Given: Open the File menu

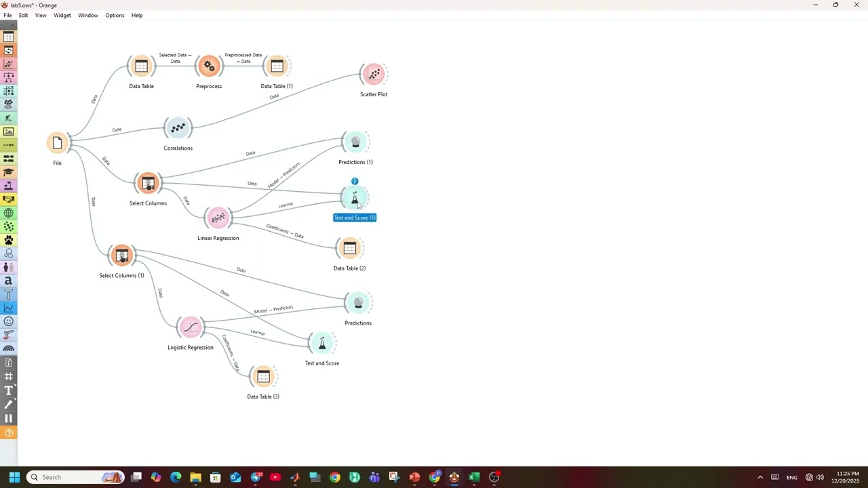Looking at the screenshot, I should 7,15.
